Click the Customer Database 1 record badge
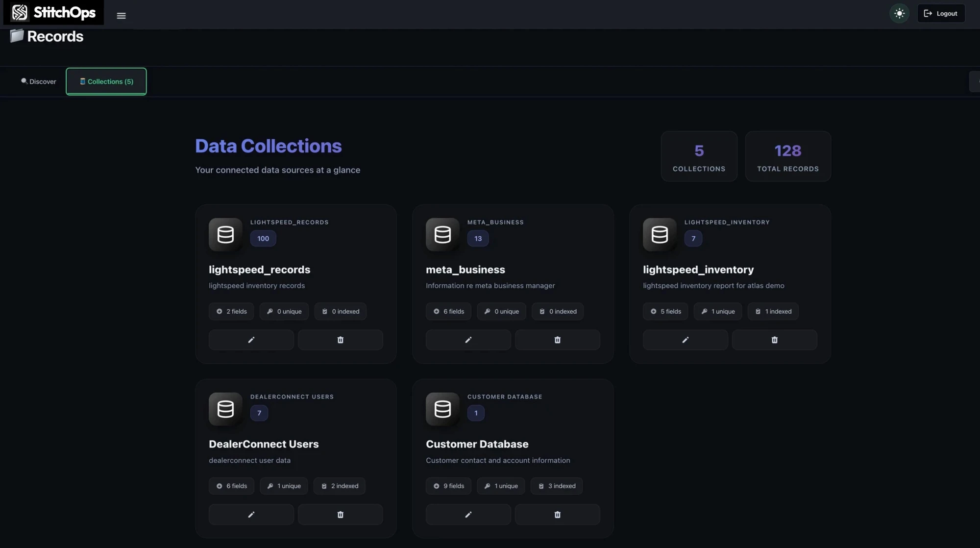The image size is (980, 548). pyautogui.click(x=476, y=413)
